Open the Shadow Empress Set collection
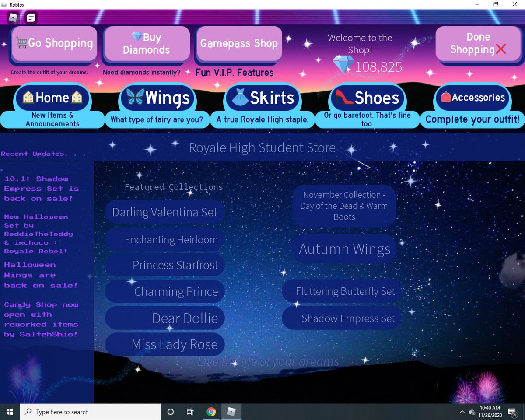Viewport: 525px width, 420px height. (x=342, y=318)
